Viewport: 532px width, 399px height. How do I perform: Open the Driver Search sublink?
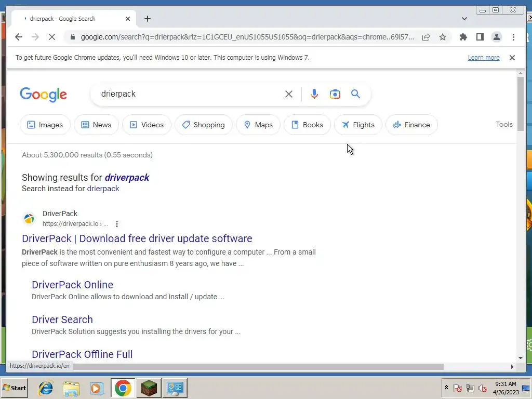(x=62, y=320)
